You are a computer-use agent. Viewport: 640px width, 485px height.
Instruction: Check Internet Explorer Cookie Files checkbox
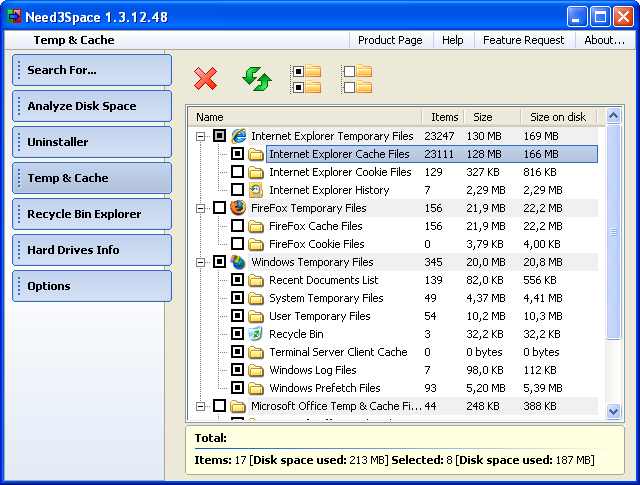(237, 171)
